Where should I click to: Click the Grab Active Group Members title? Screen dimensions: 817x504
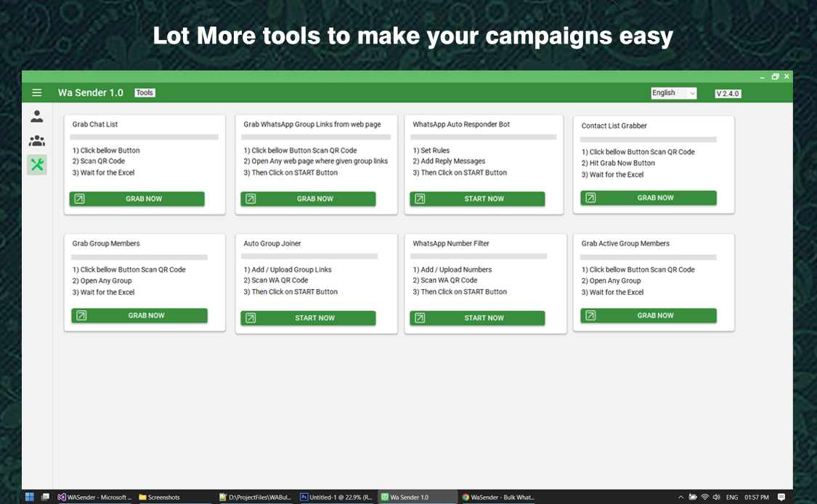[625, 243]
